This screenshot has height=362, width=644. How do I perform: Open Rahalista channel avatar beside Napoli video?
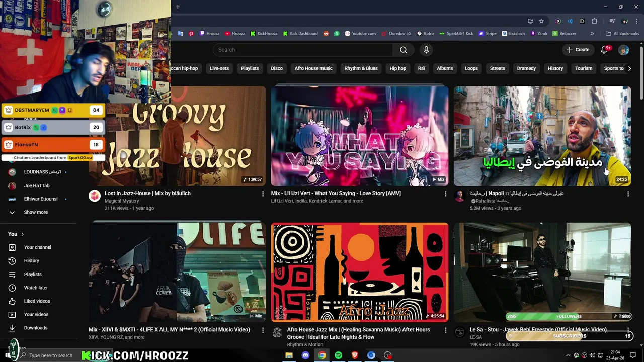point(459,196)
